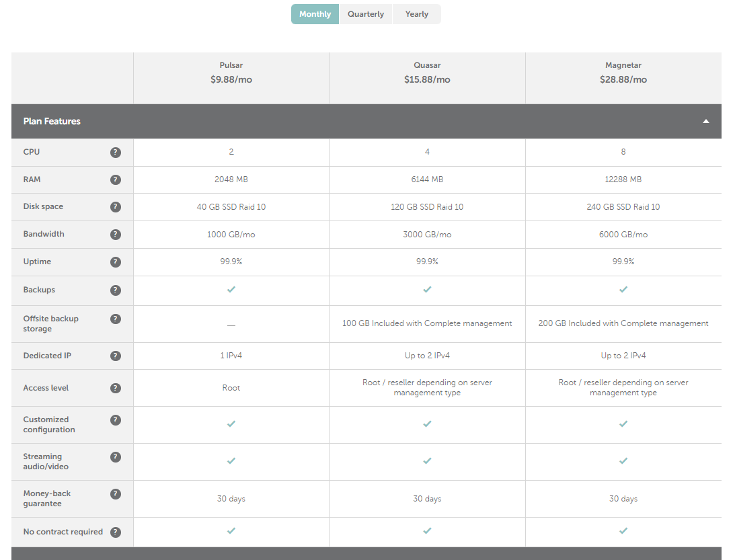Screen dimensions: 735x560
Task: Click the Money-back guarantee help icon
Action: [116, 494]
